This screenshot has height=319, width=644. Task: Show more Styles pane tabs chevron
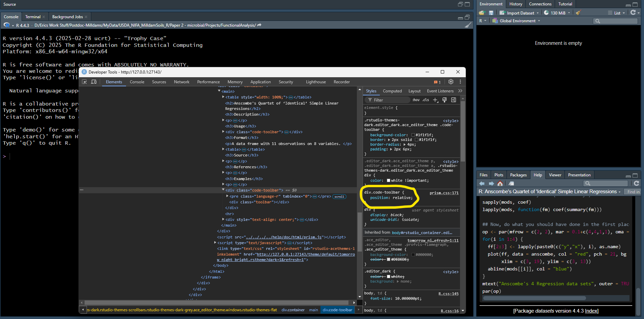tap(460, 91)
